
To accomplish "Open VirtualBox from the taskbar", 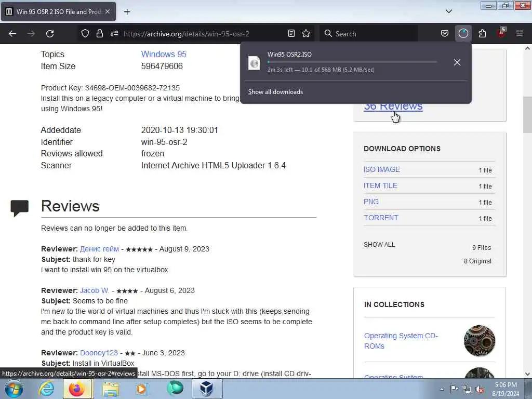I will point(207,389).
